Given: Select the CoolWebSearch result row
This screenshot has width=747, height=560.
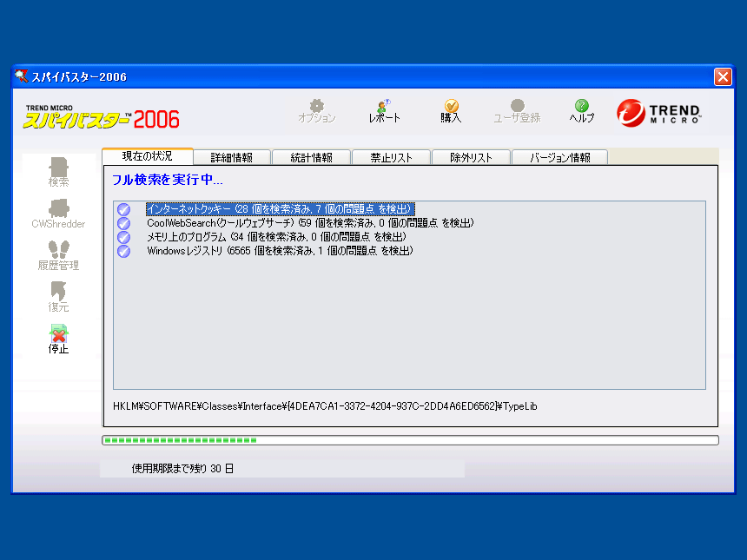Looking at the screenshot, I should click(310, 223).
